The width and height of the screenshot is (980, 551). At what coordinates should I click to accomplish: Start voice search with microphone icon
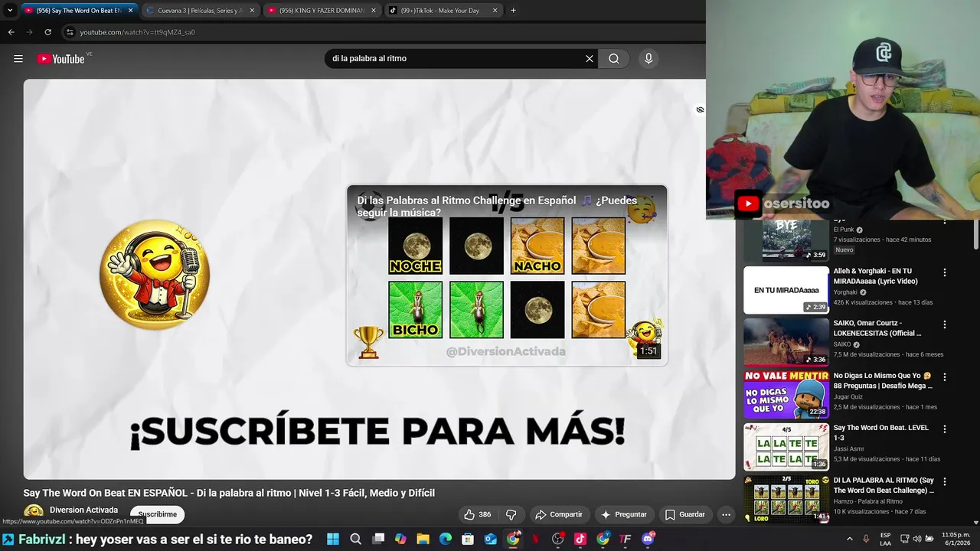[648, 59]
